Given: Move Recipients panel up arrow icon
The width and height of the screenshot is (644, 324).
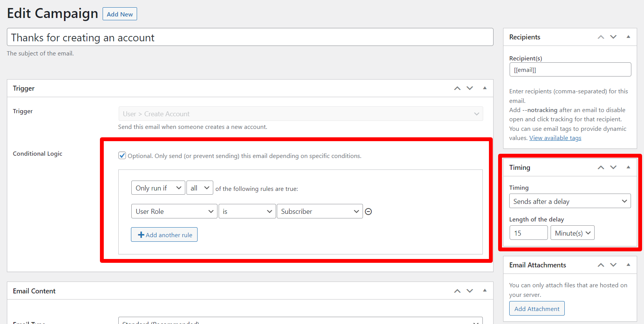Looking at the screenshot, I should point(601,37).
